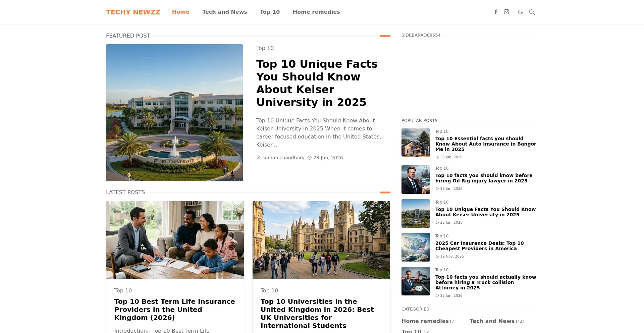
Task: Open the Instagram profile icon
Action: pos(506,12)
